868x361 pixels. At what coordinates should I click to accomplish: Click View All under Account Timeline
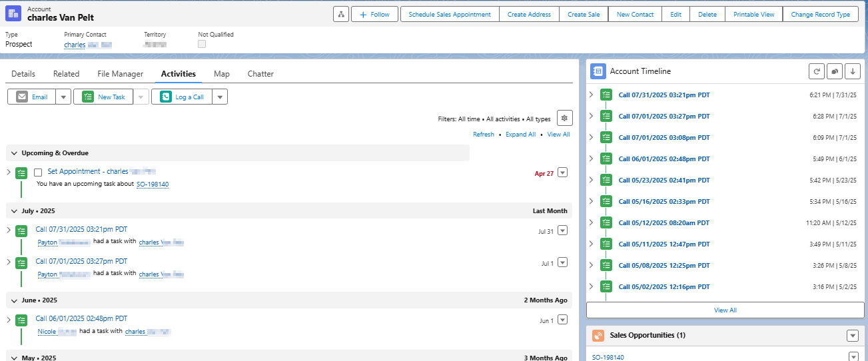click(x=725, y=310)
